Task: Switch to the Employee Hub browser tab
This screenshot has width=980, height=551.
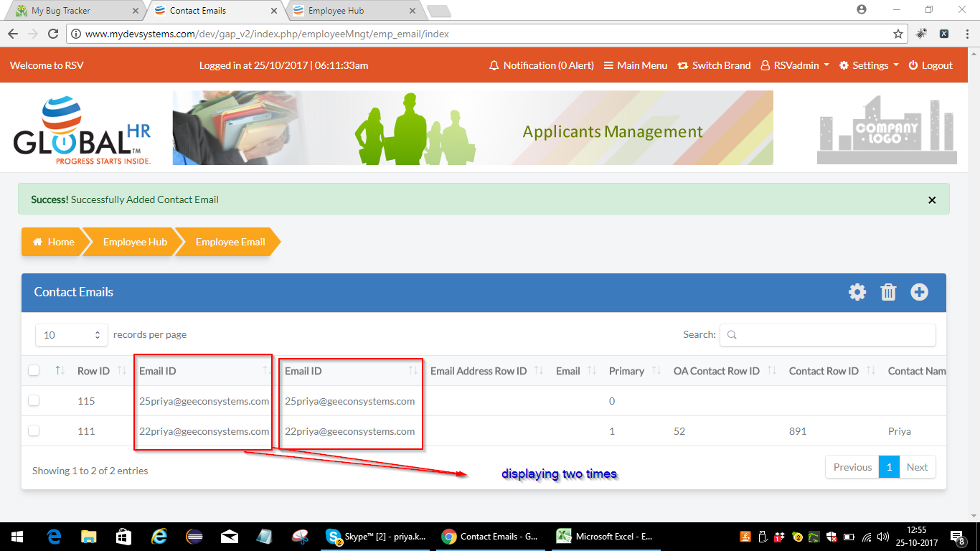Action: click(353, 11)
